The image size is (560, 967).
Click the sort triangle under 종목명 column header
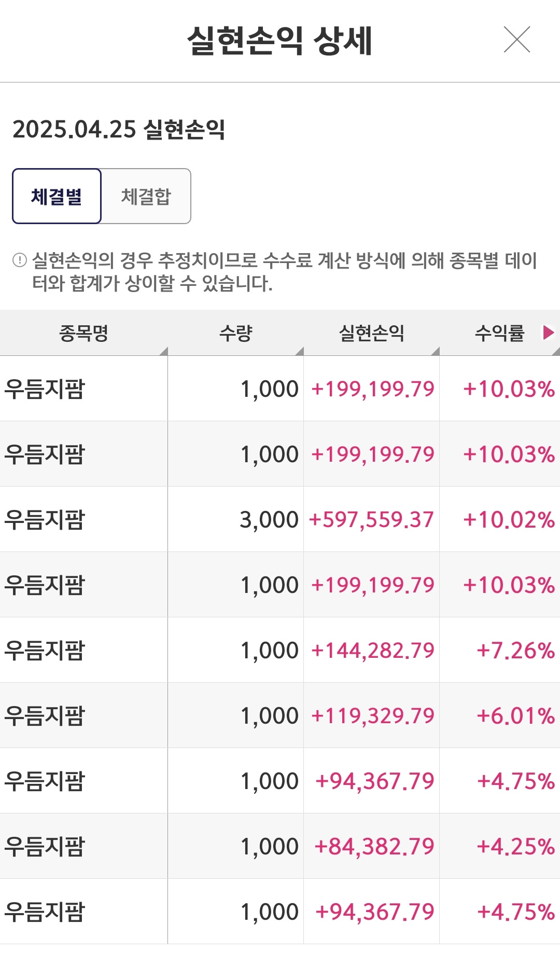(162, 349)
